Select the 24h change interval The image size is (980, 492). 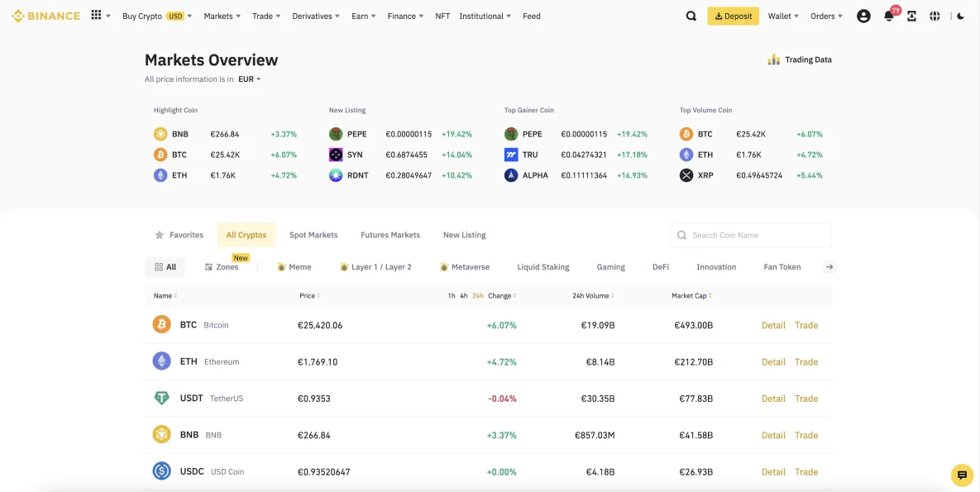478,296
